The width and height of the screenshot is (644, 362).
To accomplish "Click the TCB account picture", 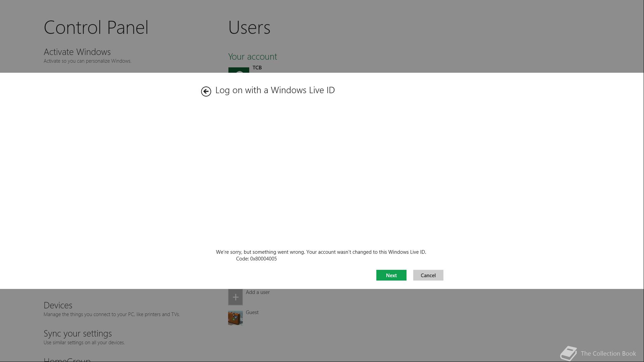I will (239, 70).
